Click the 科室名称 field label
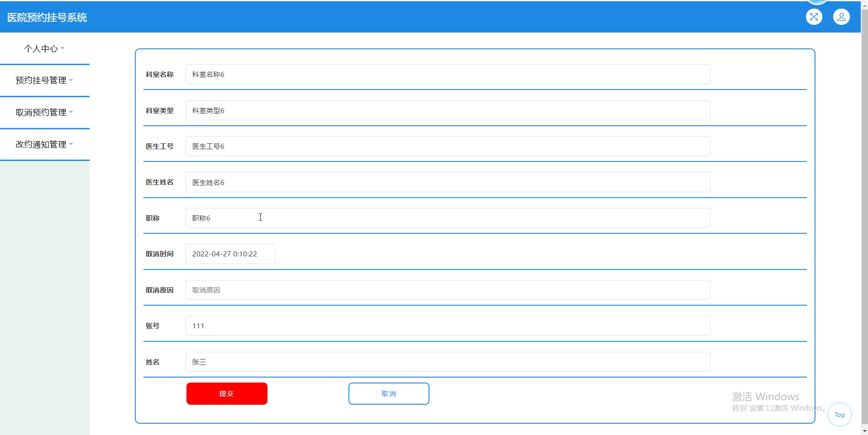The image size is (868, 435). [160, 75]
